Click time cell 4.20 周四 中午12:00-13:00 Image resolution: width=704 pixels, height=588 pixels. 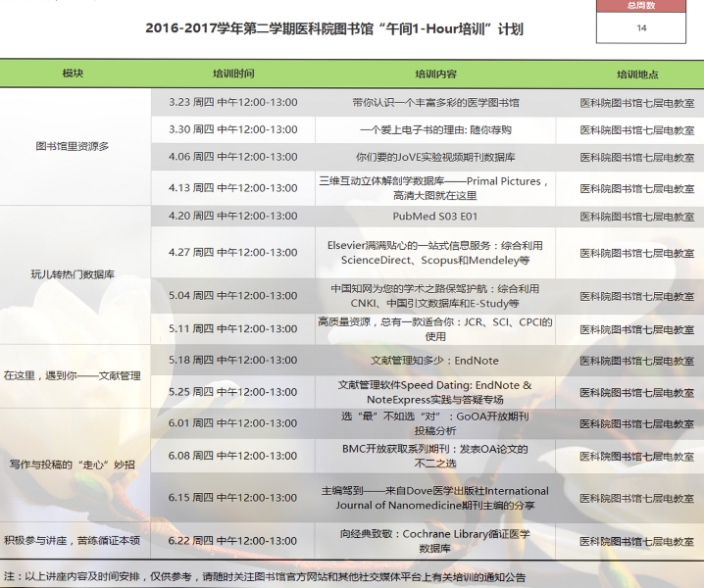click(x=233, y=216)
